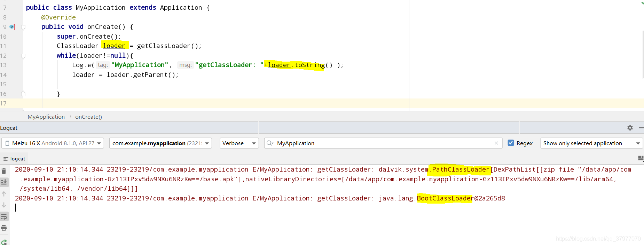Viewport: 644px width, 245px height.
Task: Click the override gutter icon on line 9
Action: tap(13, 27)
